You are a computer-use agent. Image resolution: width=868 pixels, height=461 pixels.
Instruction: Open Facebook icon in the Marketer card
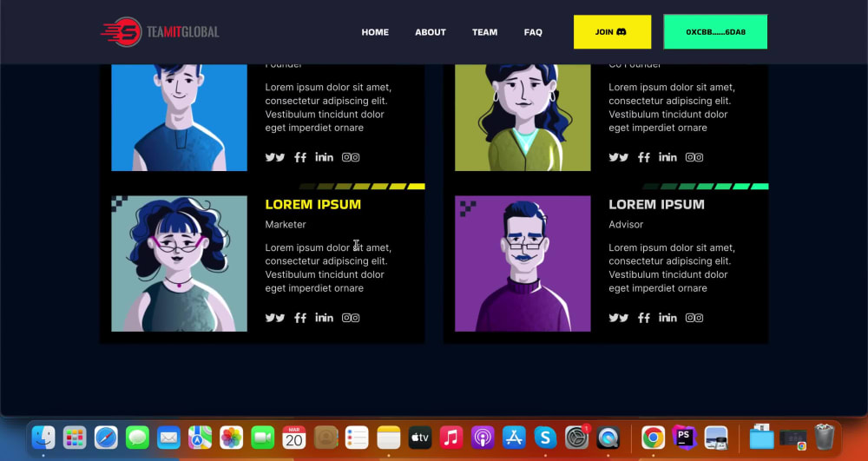pos(300,318)
